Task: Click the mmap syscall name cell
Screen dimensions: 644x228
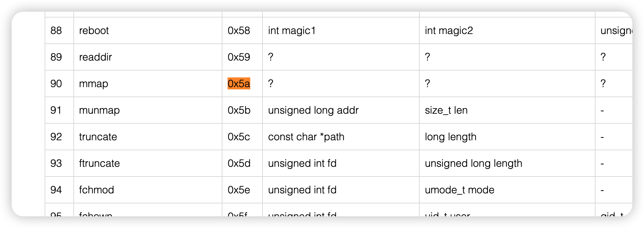Action: click(x=93, y=84)
